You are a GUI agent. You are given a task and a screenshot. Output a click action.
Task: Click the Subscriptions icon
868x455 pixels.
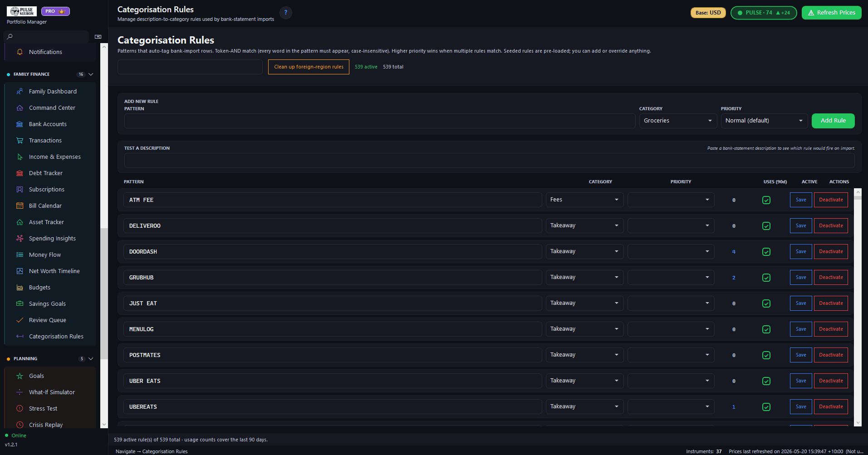(20, 190)
